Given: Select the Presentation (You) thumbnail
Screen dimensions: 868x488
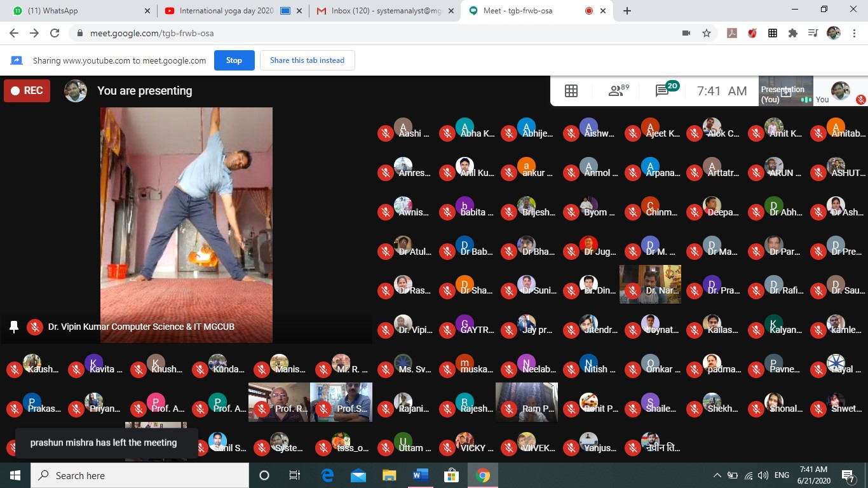Looking at the screenshot, I should [x=786, y=91].
